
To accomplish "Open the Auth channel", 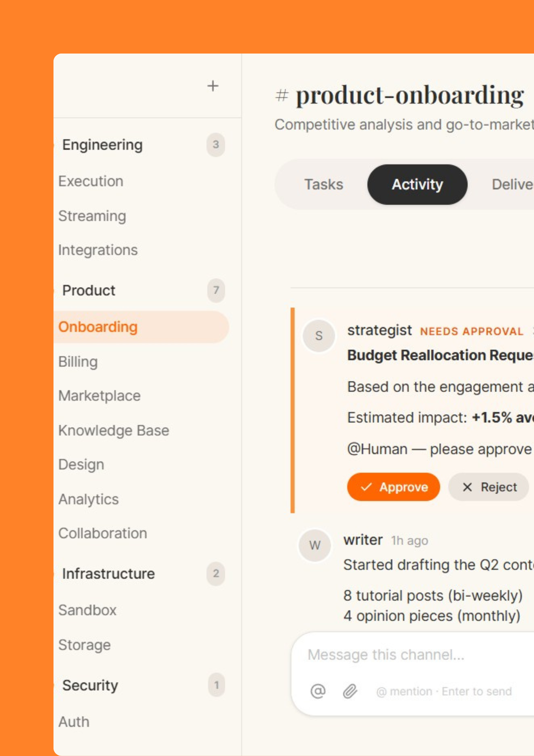I will [74, 721].
